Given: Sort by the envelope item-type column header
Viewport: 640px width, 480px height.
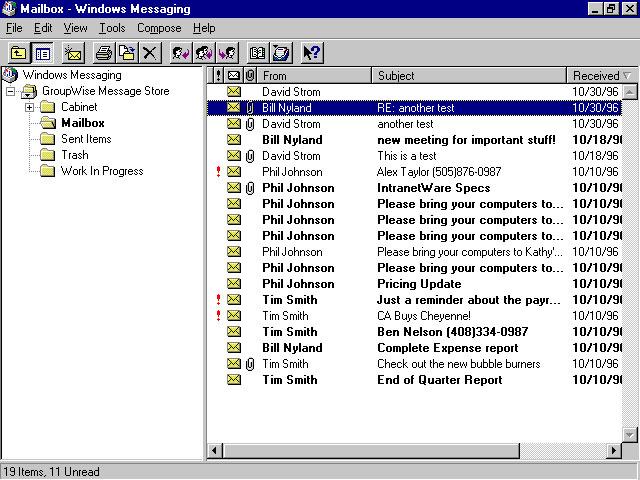Looking at the screenshot, I should coord(234,76).
